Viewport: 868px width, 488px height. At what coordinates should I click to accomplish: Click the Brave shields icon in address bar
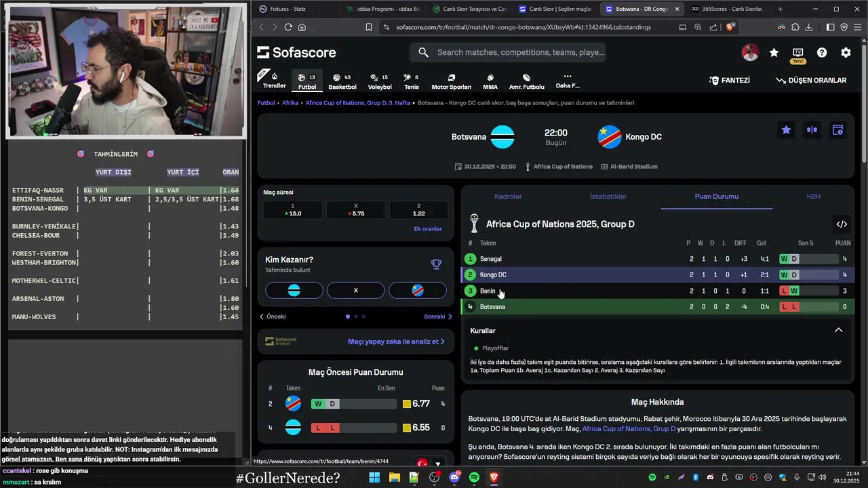(730, 27)
